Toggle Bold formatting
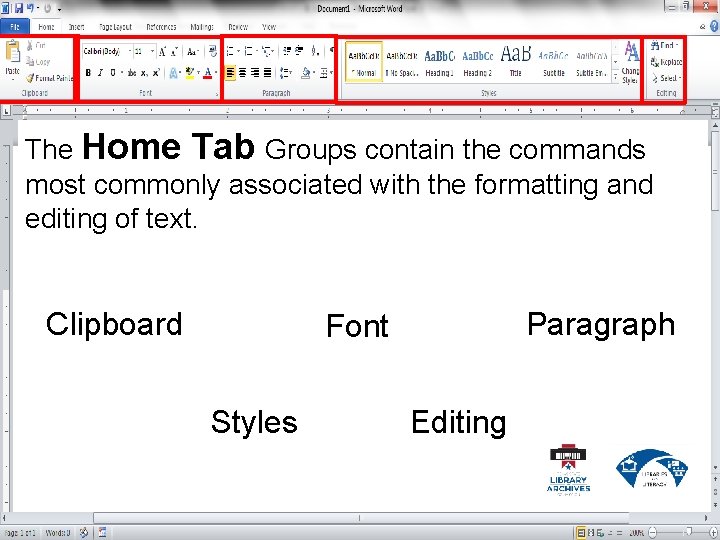The width and height of the screenshot is (720, 540). [x=88, y=73]
